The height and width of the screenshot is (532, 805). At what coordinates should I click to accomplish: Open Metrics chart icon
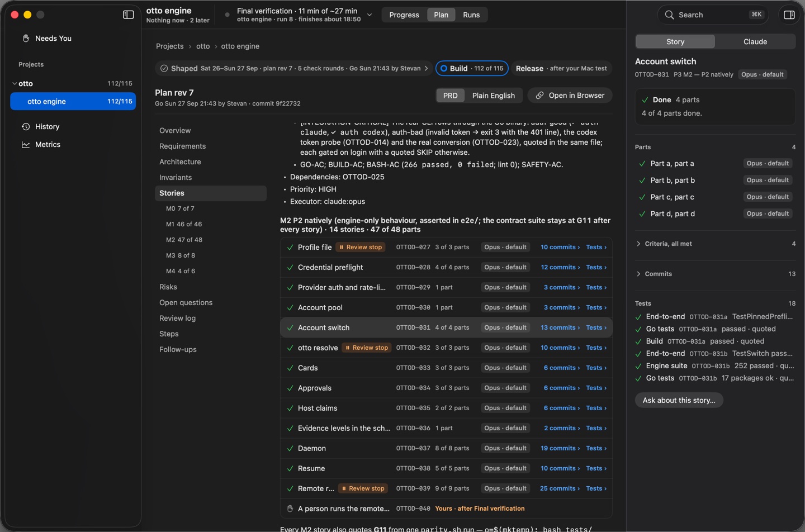pyautogui.click(x=26, y=145)
